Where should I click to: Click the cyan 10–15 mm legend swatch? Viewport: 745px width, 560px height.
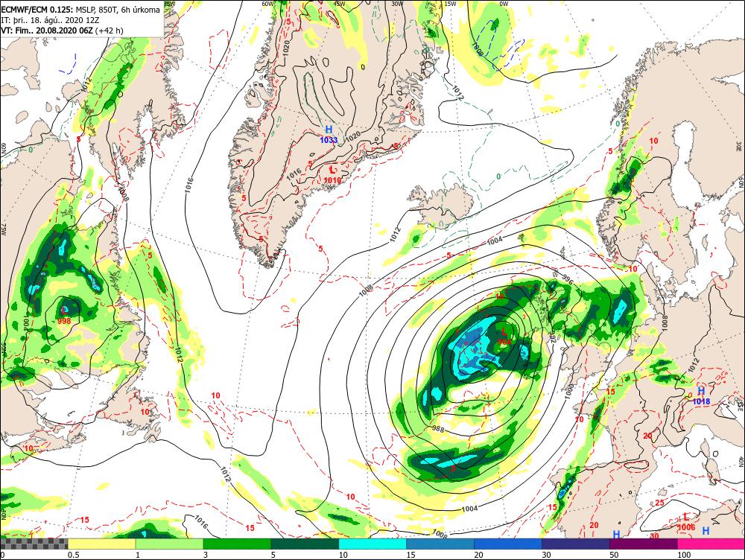(x=372, y=544)
